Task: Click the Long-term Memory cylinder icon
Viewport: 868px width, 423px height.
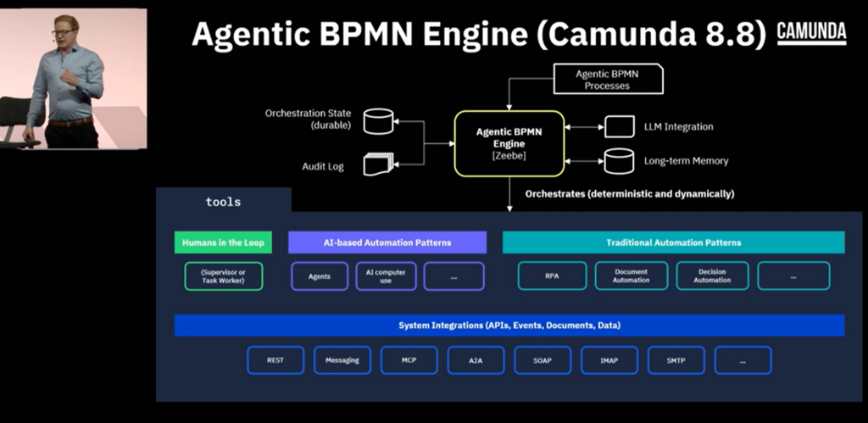Action: click(619, 159)
